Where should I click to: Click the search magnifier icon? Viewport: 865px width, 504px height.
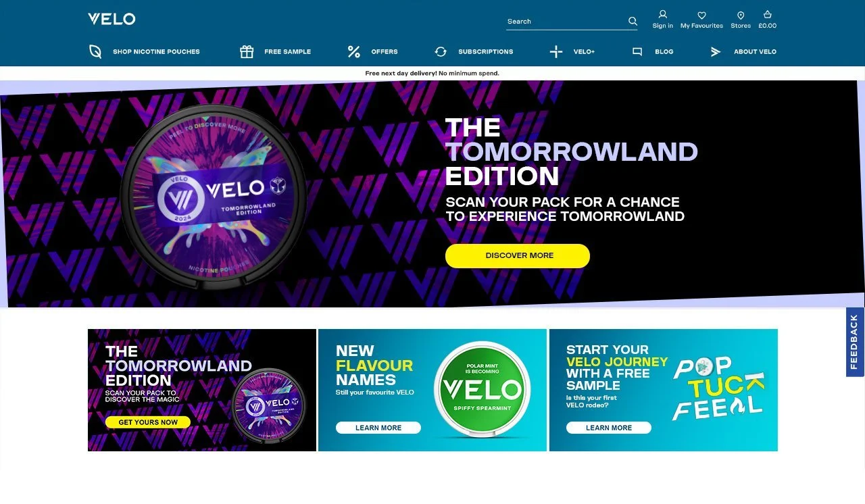click(x=633, y=21)
